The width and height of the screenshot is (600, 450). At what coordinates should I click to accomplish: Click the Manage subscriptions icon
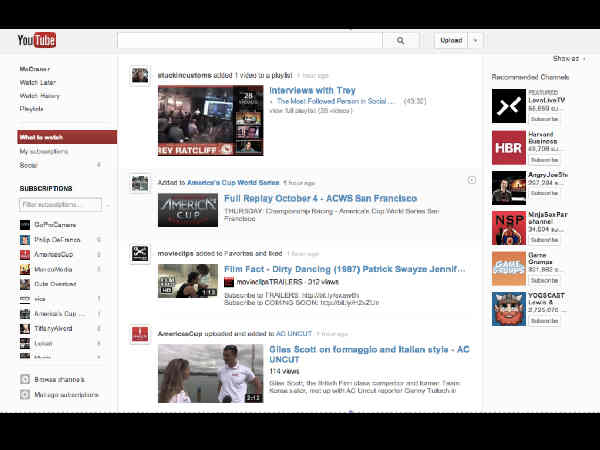pos(25,395)
